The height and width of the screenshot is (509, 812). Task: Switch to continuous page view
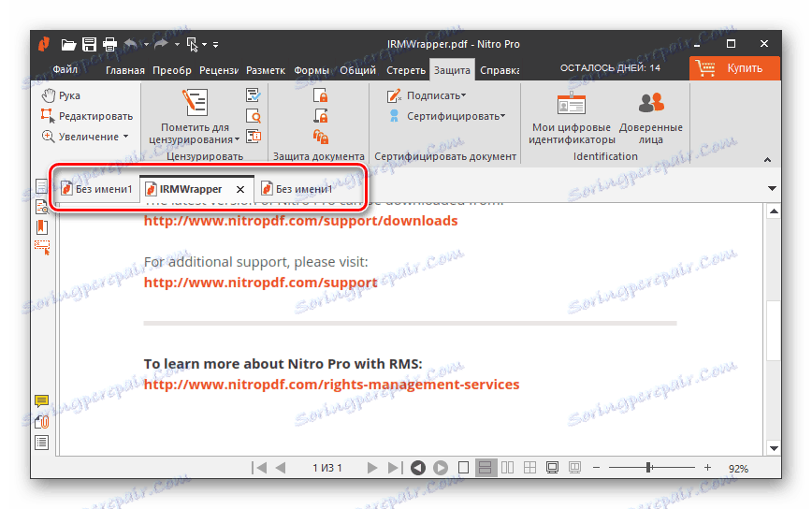click(486, 468)
